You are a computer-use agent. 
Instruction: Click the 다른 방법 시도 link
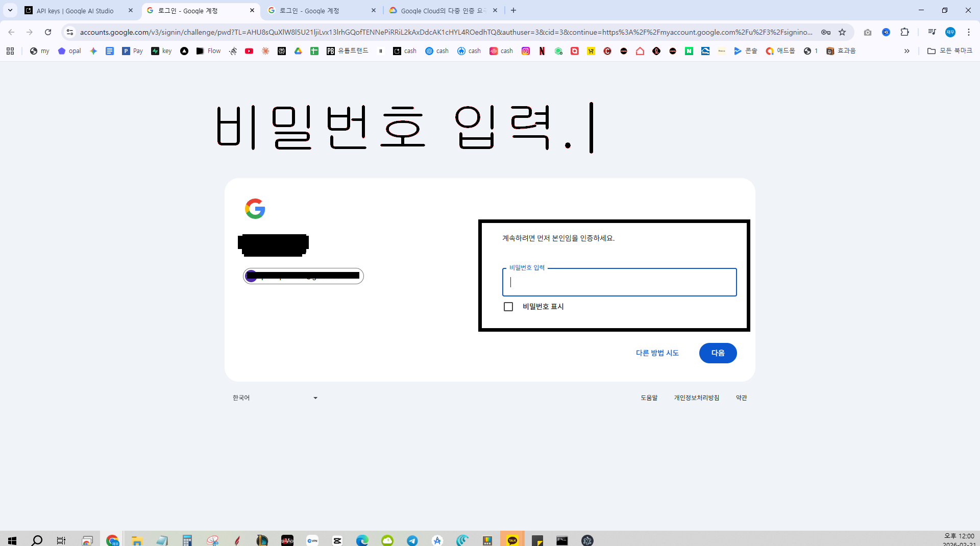(x=657, y=353)
